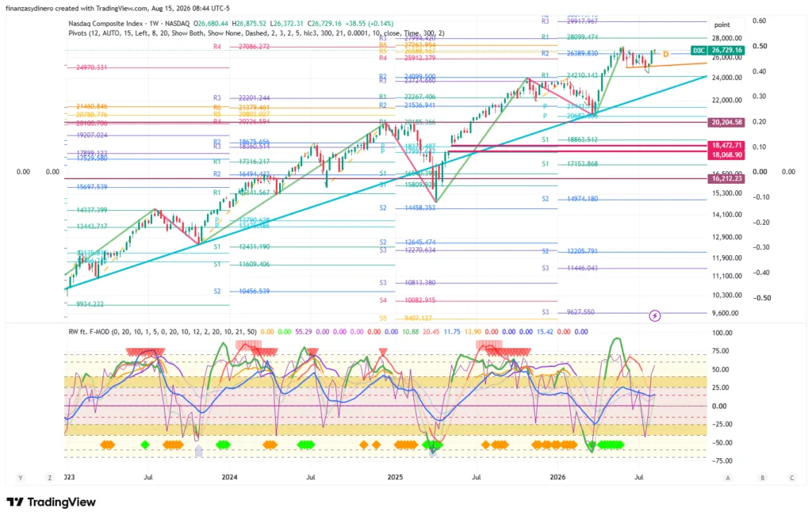812x519 pixels.
Task: Click the green 26,729.16 last price label
Action: 726,50
